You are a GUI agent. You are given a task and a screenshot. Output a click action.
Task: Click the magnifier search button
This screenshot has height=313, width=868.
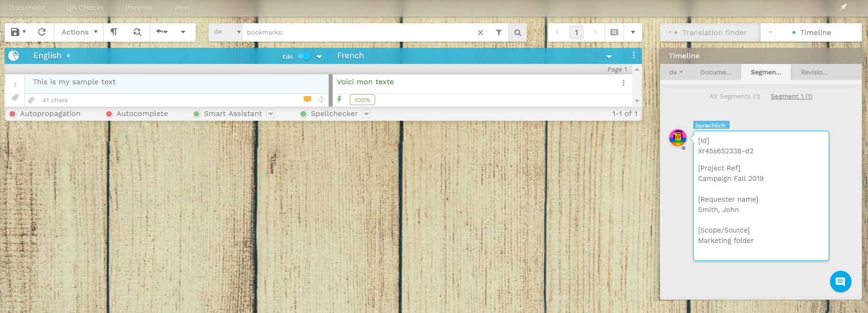pyautogui.click(x=517, y=33)
